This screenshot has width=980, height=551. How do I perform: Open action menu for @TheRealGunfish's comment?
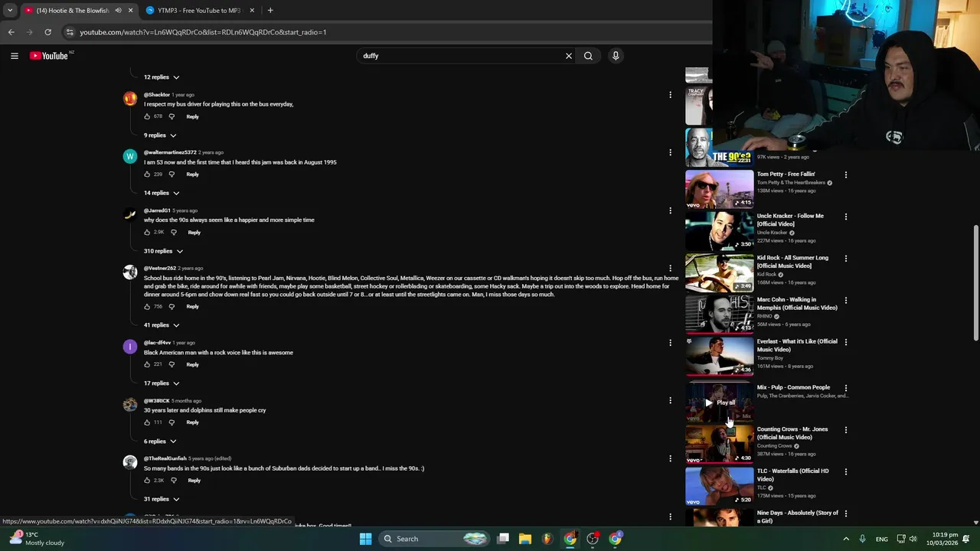[x=670, y=458]
